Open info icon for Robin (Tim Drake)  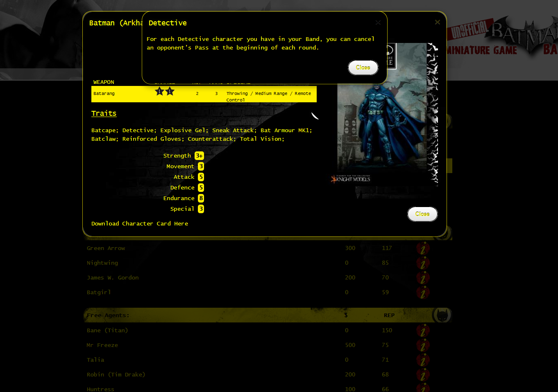(423, 374)
